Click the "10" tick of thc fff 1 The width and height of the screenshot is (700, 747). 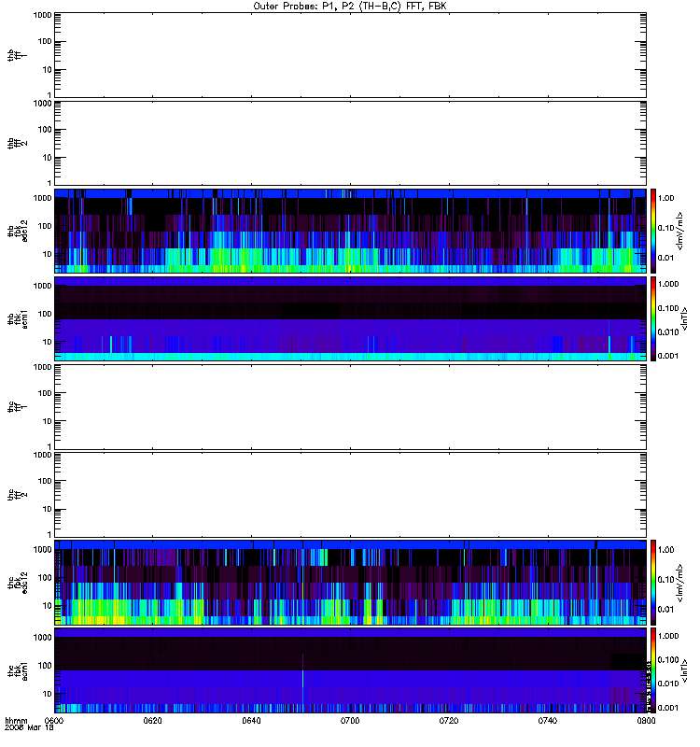[48, 421]
